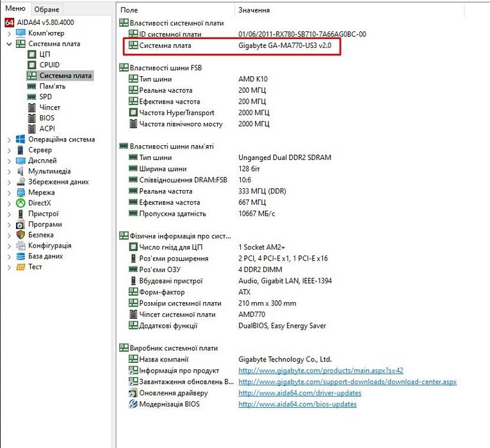Click the ACPI chip icon
490x448 pixels.
pyautogui.click(x=32, y=129)
